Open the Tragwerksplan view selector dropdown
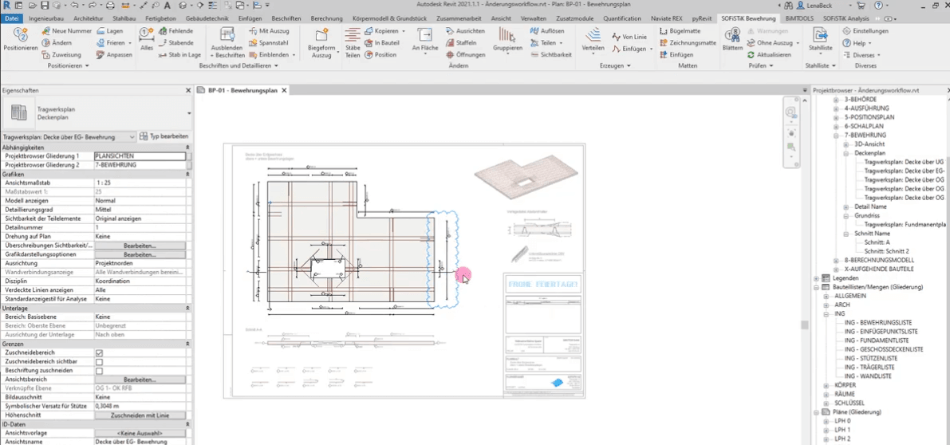Viewport: 950px width, 445px height. tap(68, 137)
